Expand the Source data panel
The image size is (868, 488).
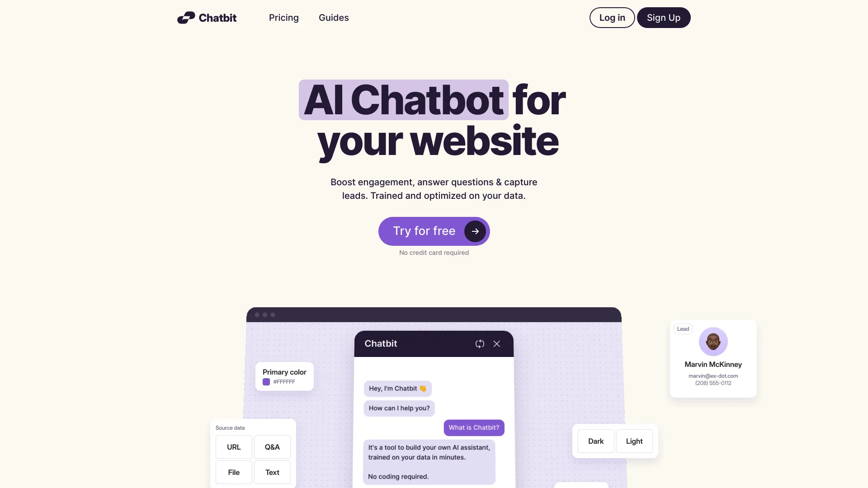tap(230, 428)
